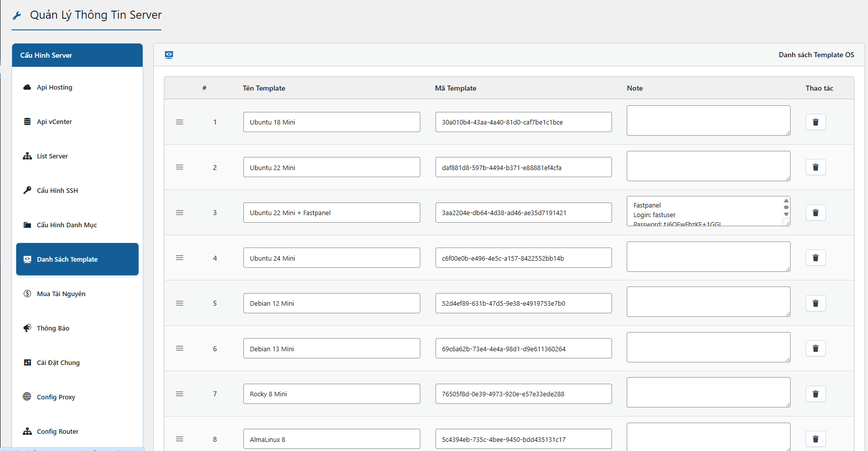Open the Cài Đặt Chung settings

coord(77,362)
